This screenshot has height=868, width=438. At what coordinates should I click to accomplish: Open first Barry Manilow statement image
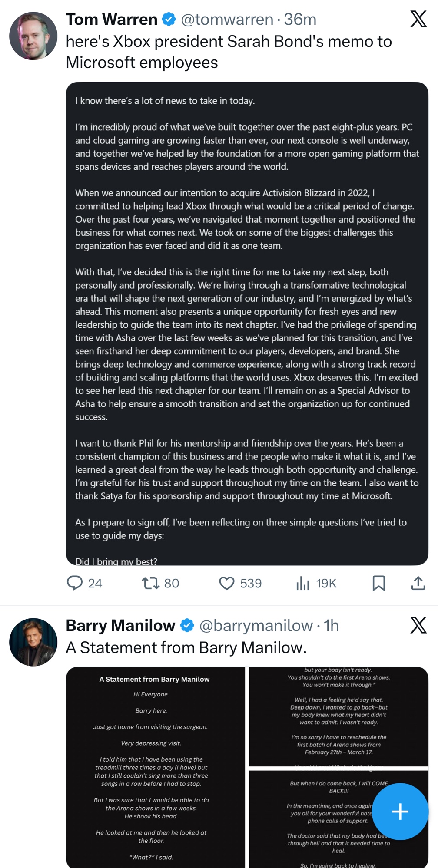(x=156, y=766)
